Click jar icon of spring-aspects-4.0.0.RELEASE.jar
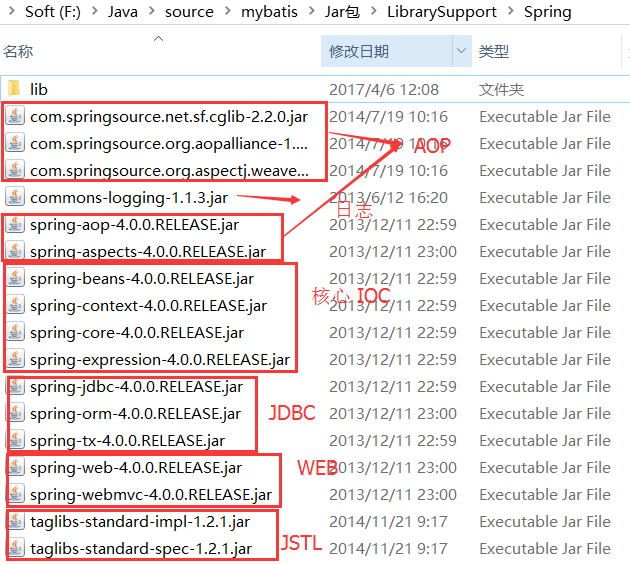 15,251
